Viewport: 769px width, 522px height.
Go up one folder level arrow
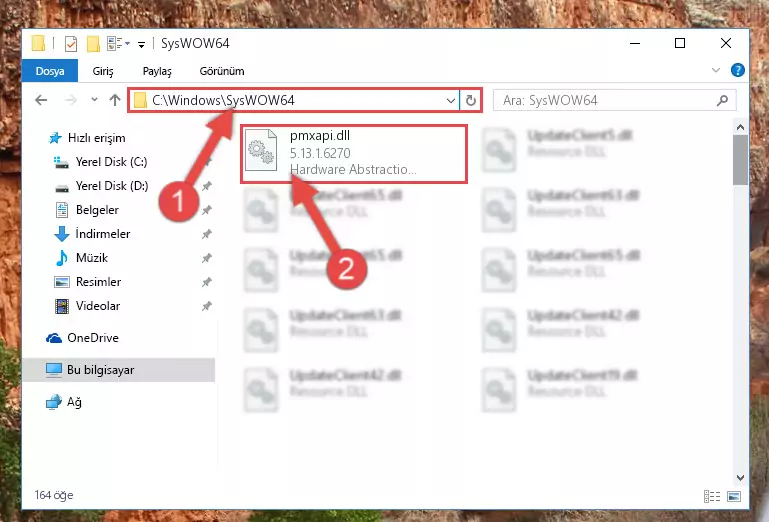(115, 101)
